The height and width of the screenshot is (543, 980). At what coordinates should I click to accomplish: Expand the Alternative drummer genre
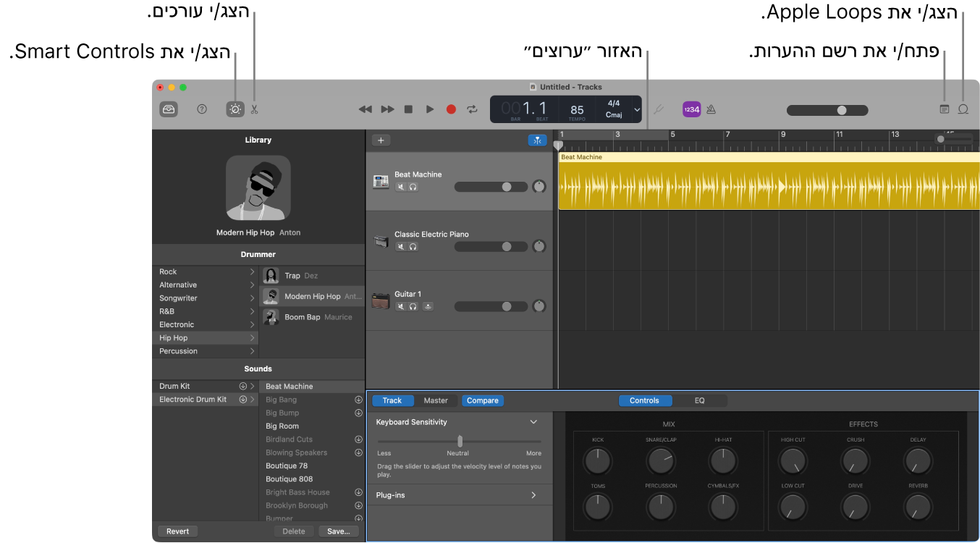(252, 285)
